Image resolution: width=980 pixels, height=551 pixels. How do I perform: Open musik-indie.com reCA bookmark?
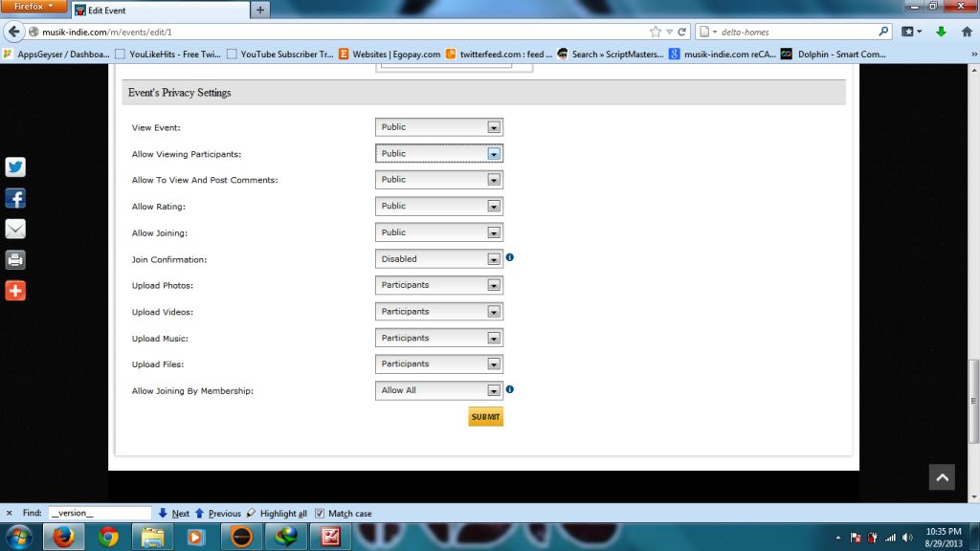click(x=722, y=55)
